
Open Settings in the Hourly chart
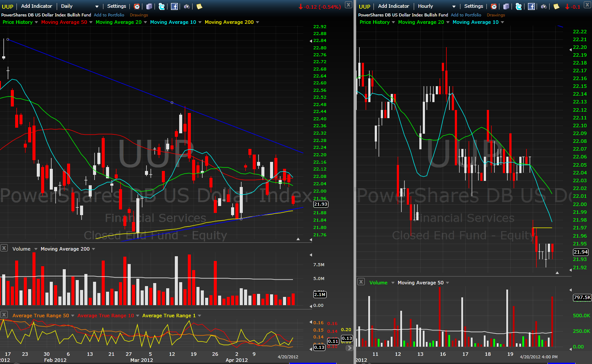pyautogui.click(x=474, y=6)
